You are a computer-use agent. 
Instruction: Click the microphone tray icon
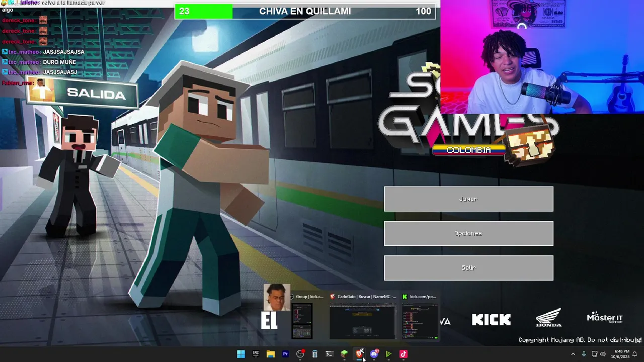(x=584, y=354)
